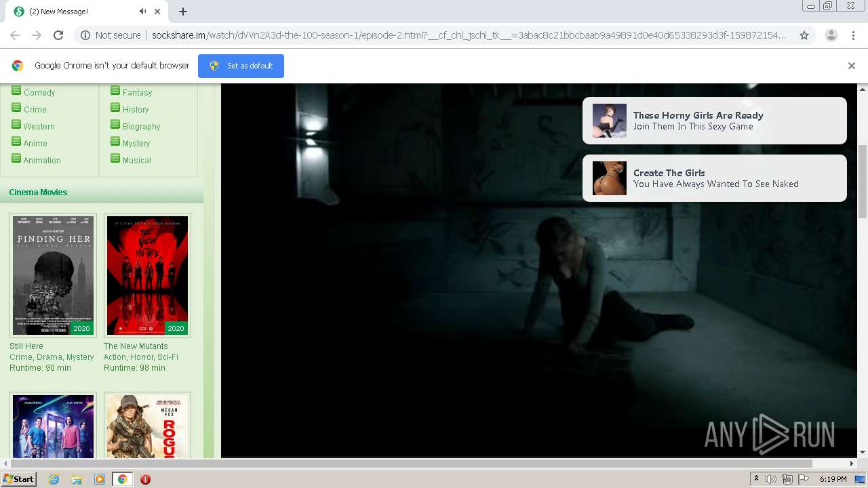Open the Biography genre link
Screen dimensions: 868x488
tap(141, 127)
